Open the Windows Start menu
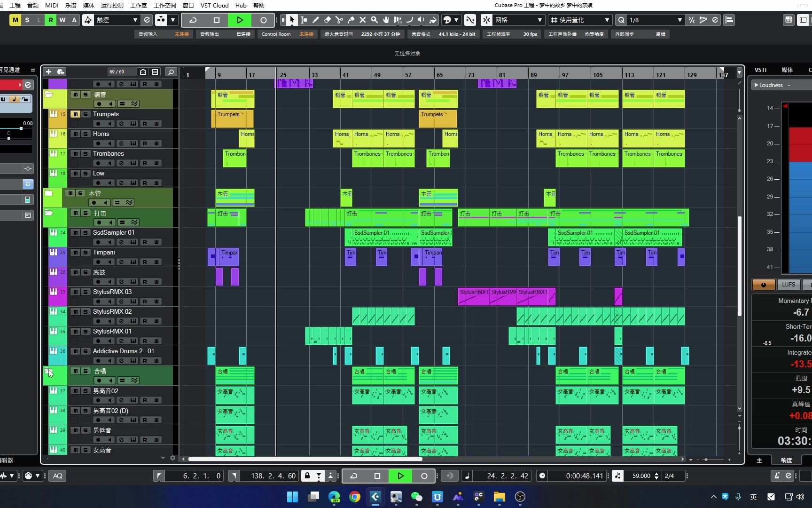The image size is (812, 508). click(292, 497)
